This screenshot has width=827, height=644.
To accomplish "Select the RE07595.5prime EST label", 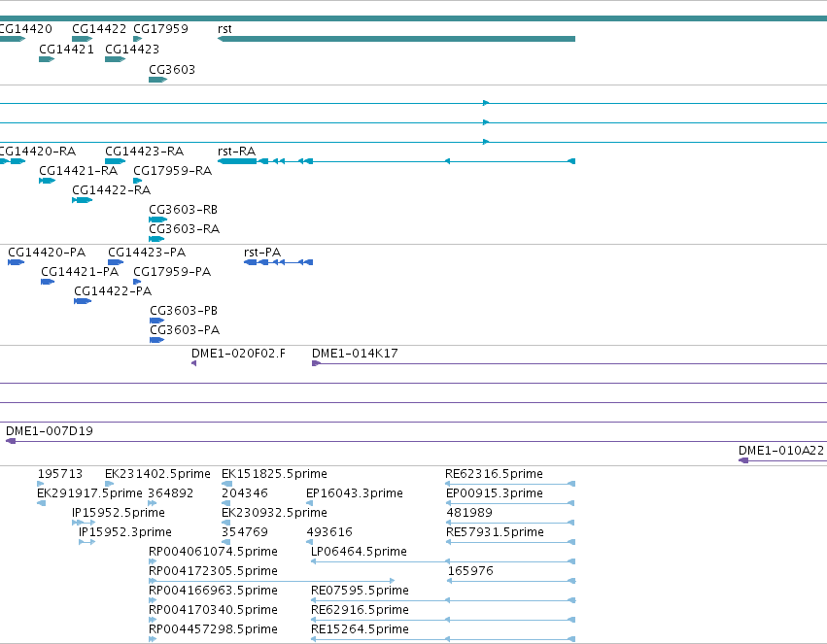I will point(360,592).
